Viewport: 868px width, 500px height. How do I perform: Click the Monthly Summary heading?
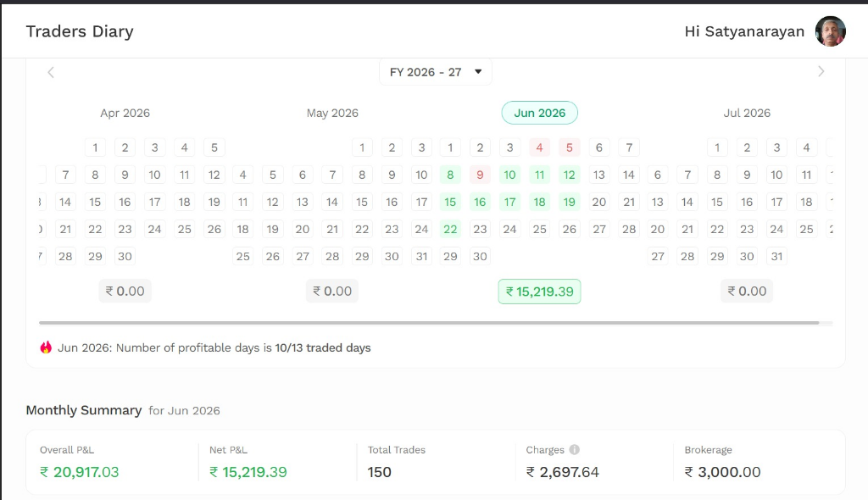84,410
